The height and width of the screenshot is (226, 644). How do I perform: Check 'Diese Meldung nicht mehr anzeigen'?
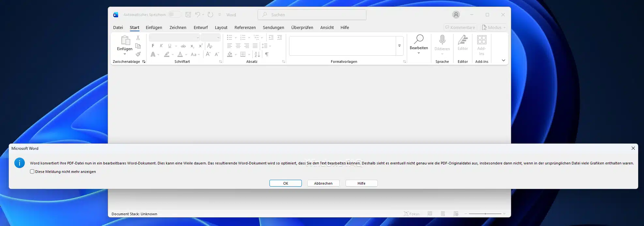[x=32, y=172]
